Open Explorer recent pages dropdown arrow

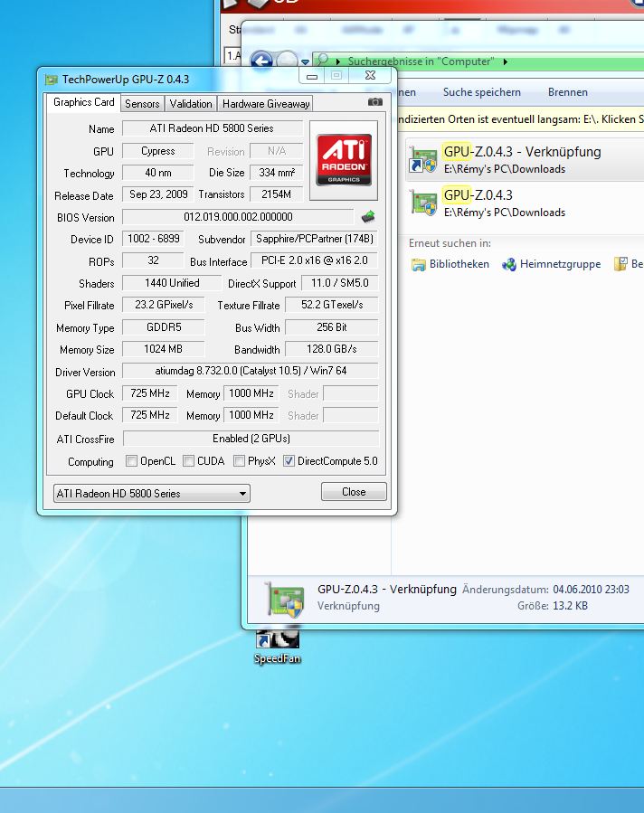pyautogui.click(x=305, y=61)
